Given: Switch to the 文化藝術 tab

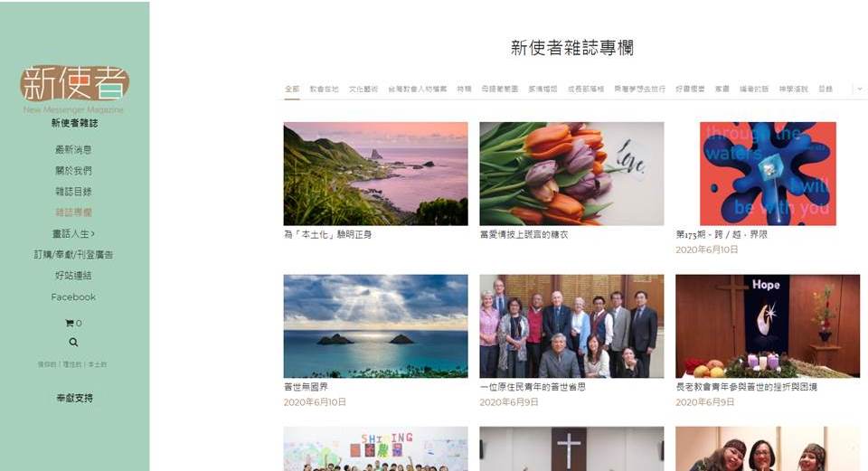Looking at the screenshot, I should tap(363, 89).
